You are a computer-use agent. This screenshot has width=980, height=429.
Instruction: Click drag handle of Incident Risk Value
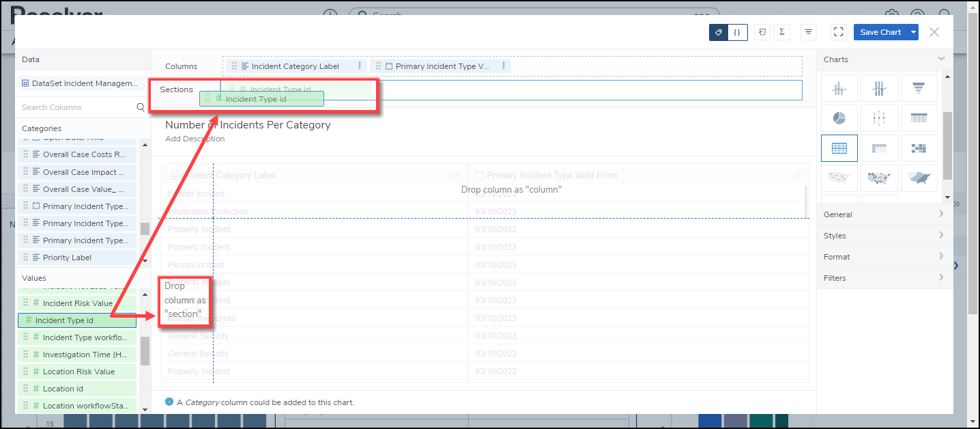[26, 303]
